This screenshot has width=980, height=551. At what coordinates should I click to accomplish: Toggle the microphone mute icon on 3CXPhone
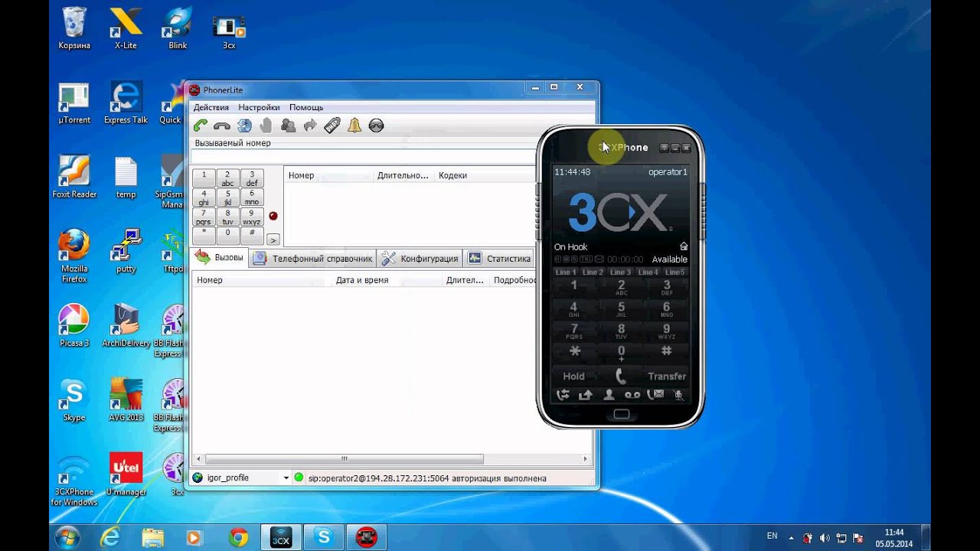click(x=678, y=395)
